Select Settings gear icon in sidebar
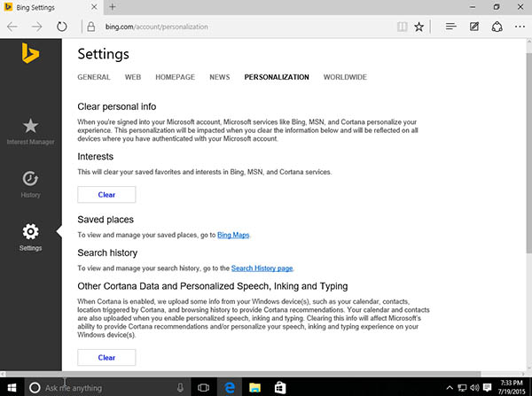This screenshot has height=396, width=532. 30,231
